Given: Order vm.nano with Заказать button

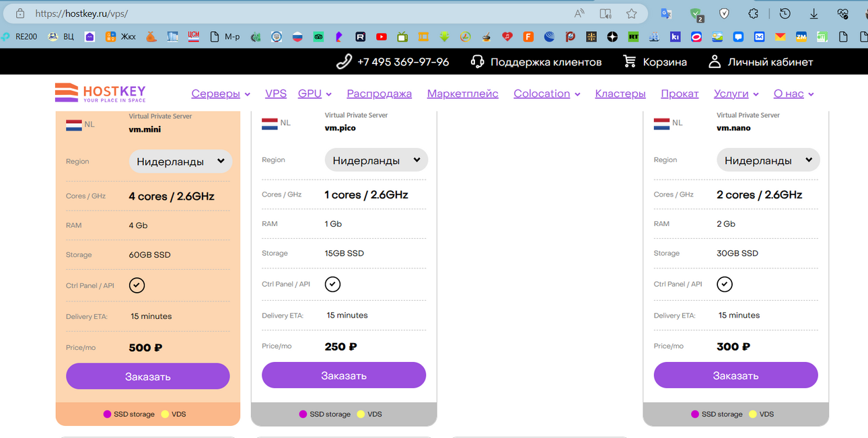Looking at the screenshot, I should [735, 375].
